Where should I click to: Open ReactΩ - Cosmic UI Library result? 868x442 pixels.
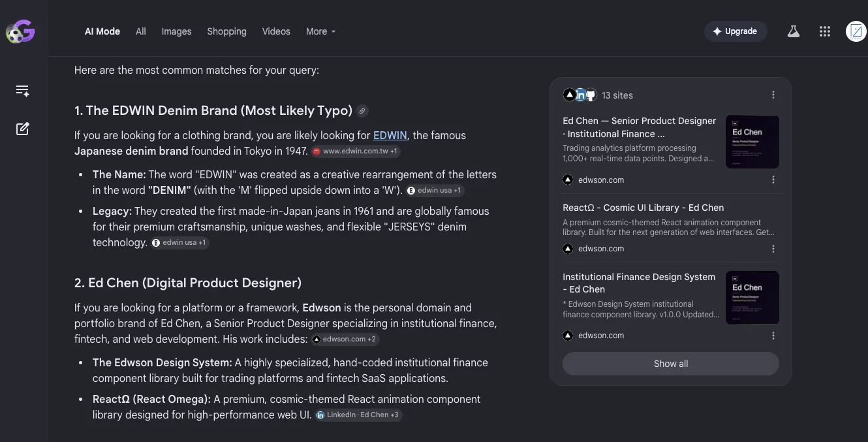tap(643, 208)
